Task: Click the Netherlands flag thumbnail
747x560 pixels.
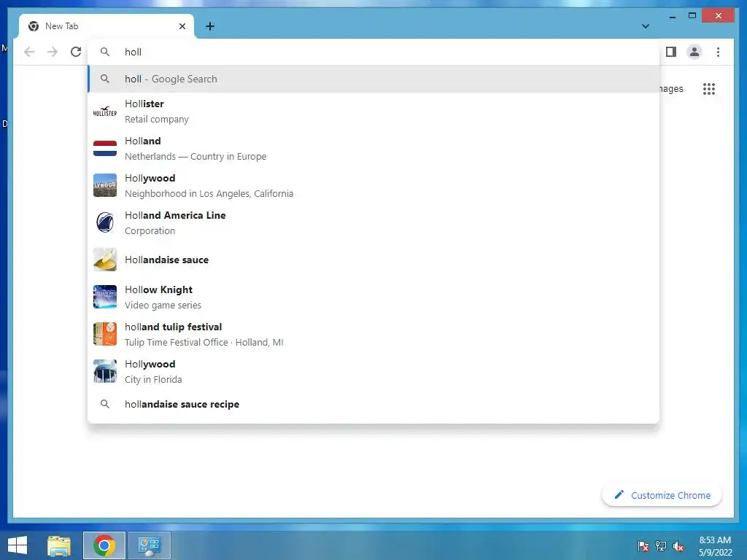Action: click(x=105, y=149)
